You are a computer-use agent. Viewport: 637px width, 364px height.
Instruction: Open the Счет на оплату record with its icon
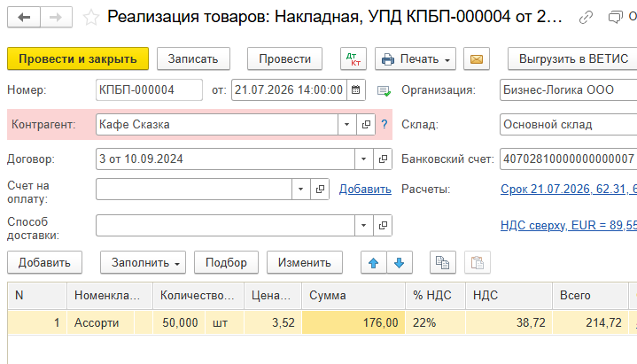[x=320, y=189]
